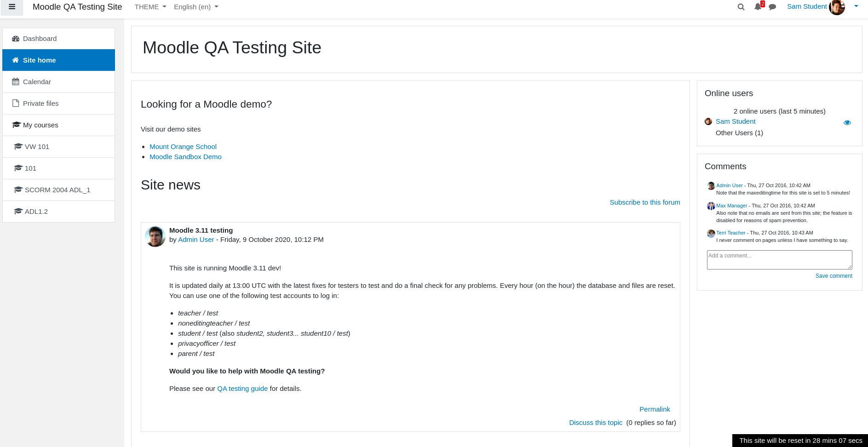Open the SCORM 2004 ADL_1 course
The width and height of the screenshot is (868, 447).
click(58, 190)
